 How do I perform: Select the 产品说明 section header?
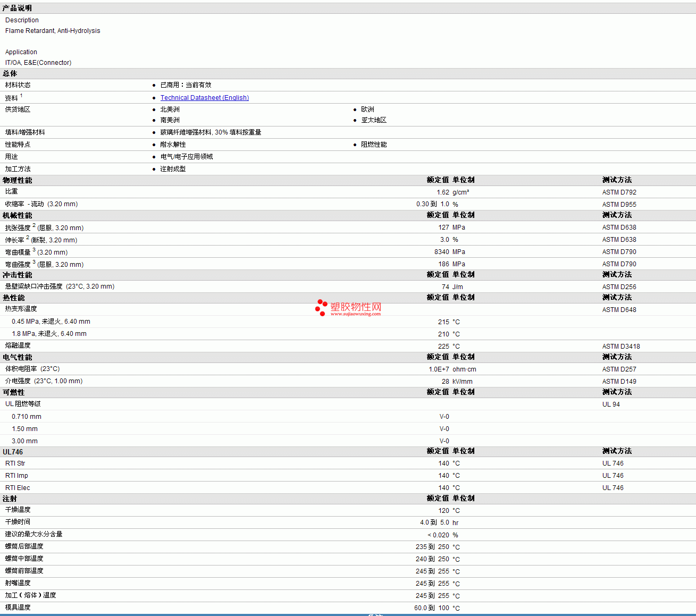click(x=17, y=8)
